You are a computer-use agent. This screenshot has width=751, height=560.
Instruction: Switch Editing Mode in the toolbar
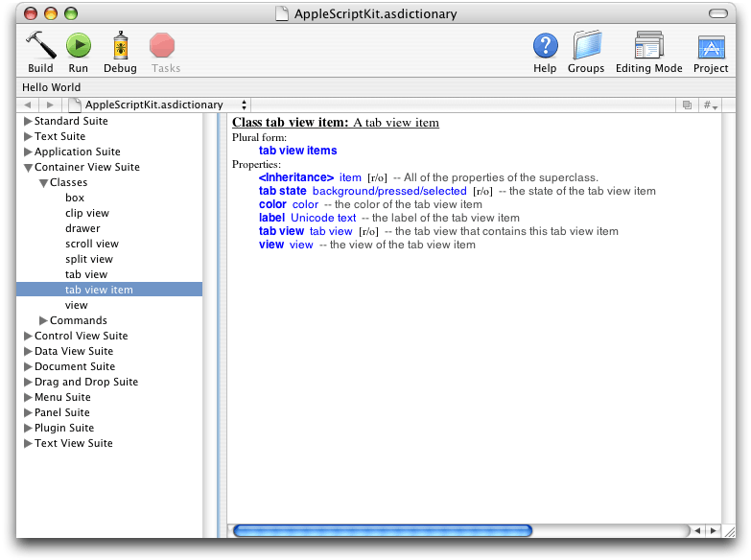[648, 45]
